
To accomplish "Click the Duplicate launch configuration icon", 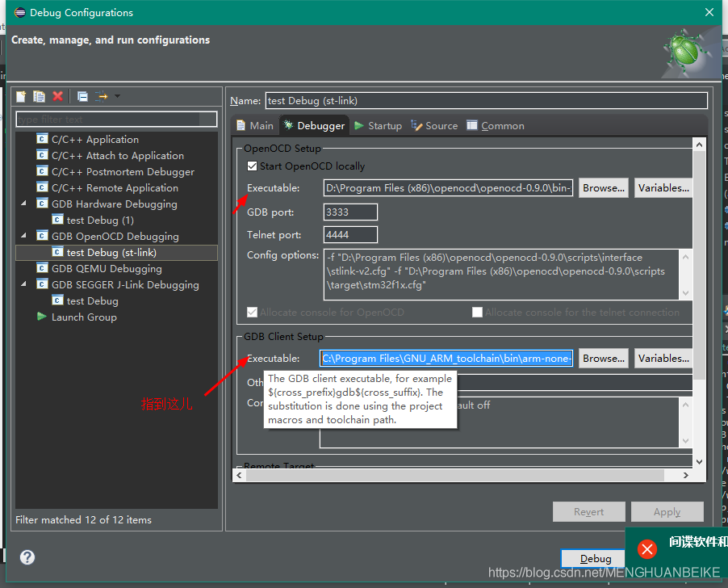I will 39,97.
